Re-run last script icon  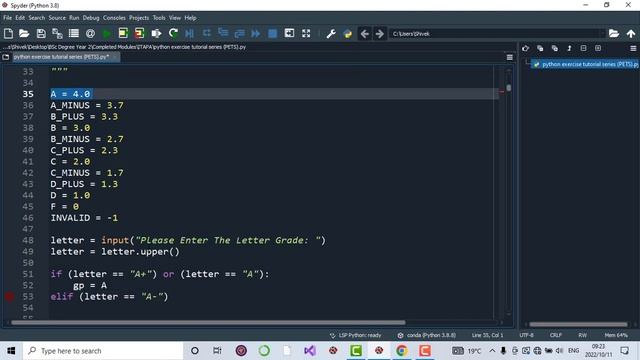pyautogui.click(x=173, y=33)
